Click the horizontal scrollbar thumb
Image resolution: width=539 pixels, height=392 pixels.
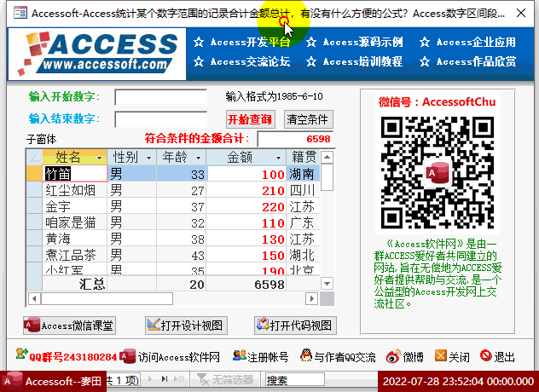(107, 298)
